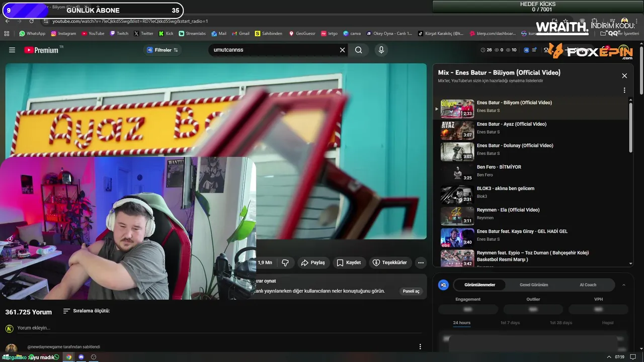Open the Instagram bookmark
The image size is (644, 362).
[63, 34]
